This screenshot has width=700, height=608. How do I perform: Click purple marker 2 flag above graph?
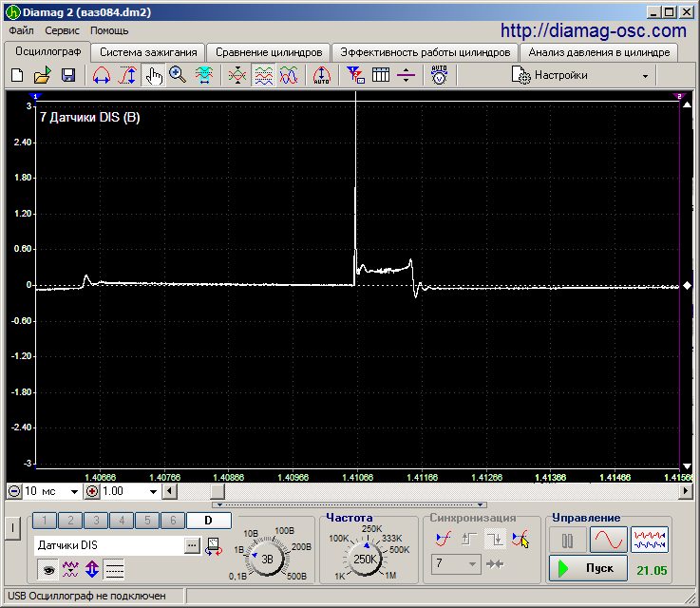click(x=679, y=96)
